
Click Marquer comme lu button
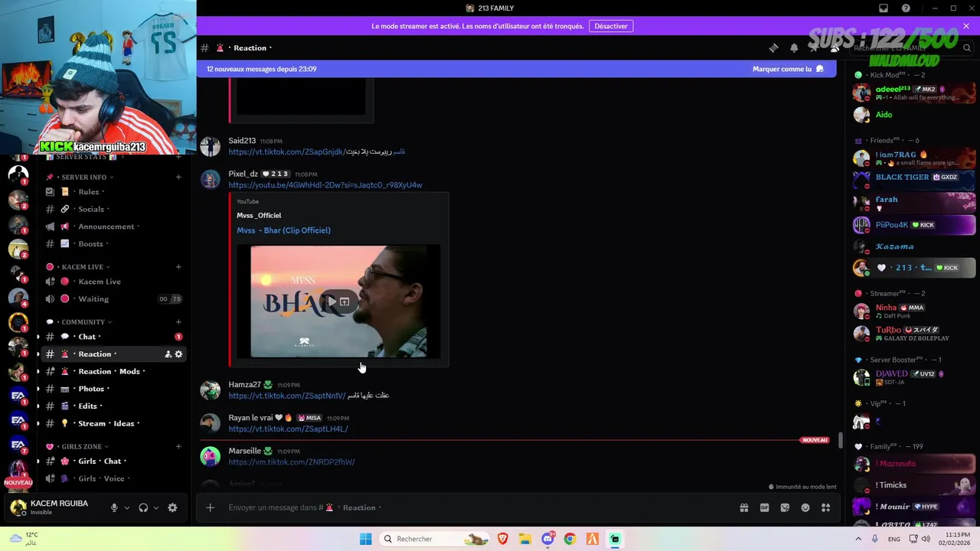click(x=789, y=69)
